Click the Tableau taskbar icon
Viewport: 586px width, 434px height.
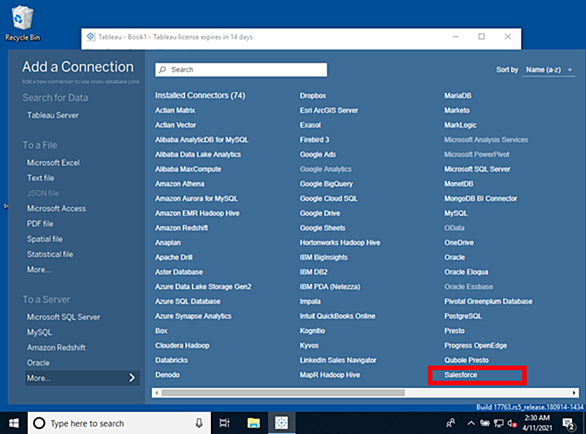281,423
